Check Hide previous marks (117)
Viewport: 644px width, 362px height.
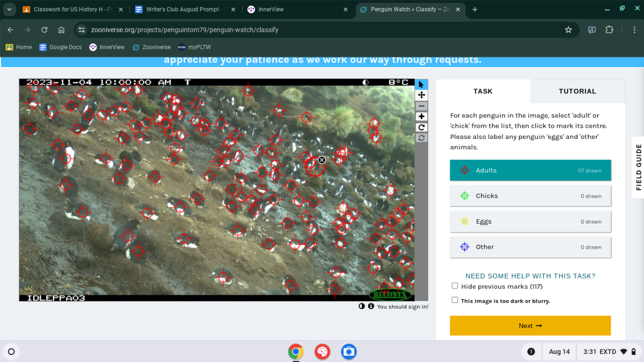(455, 286)
